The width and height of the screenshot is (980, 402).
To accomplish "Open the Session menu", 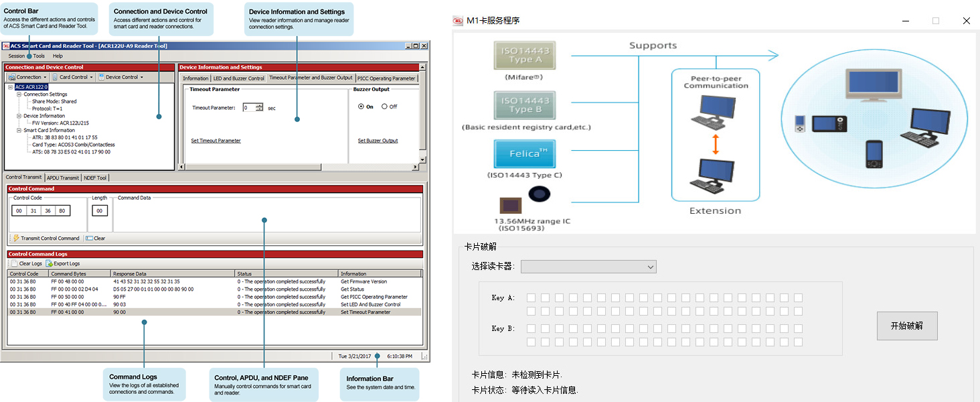I will click(x=16, y=56).
